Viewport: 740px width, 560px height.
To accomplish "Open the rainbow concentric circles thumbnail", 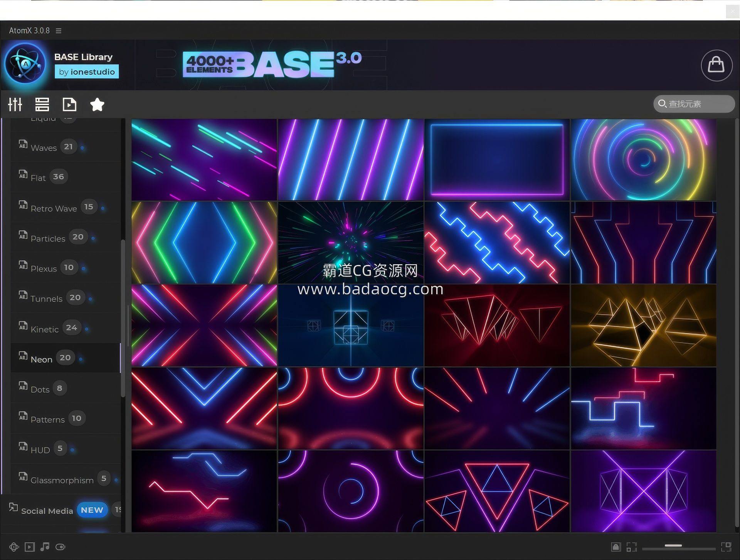I will pos(644,159).
